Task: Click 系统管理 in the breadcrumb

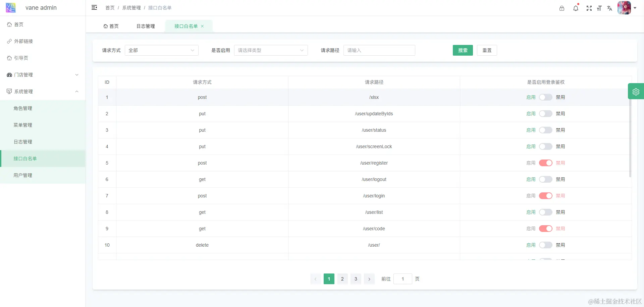Action: click(x=131, y=8)
